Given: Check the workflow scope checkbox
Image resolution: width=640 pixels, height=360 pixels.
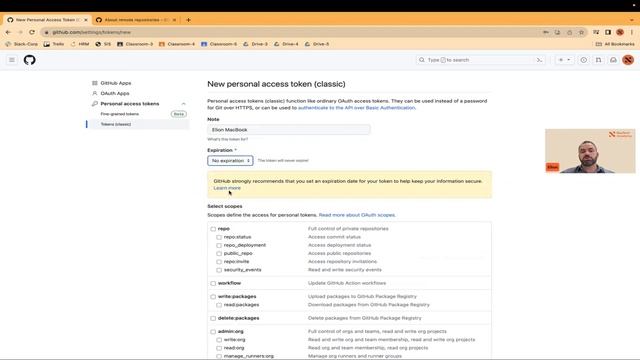Looking at the screenshot, I should pos(213,283).
